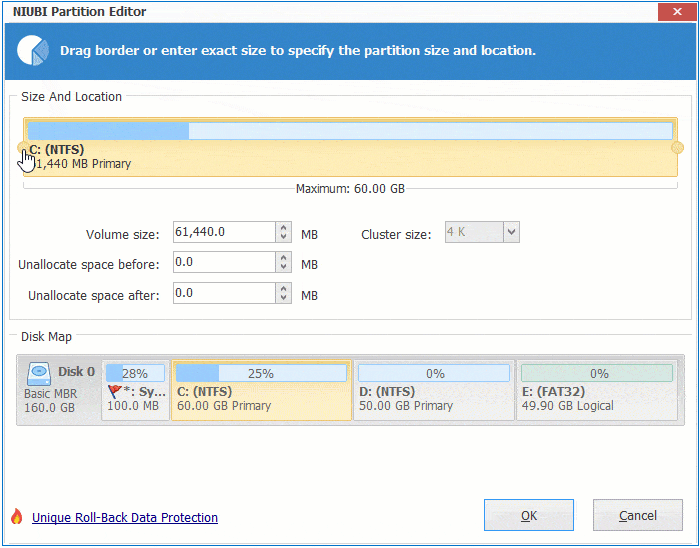Select E: (FAT32) logical partition
700x548 pixels.
597,391
